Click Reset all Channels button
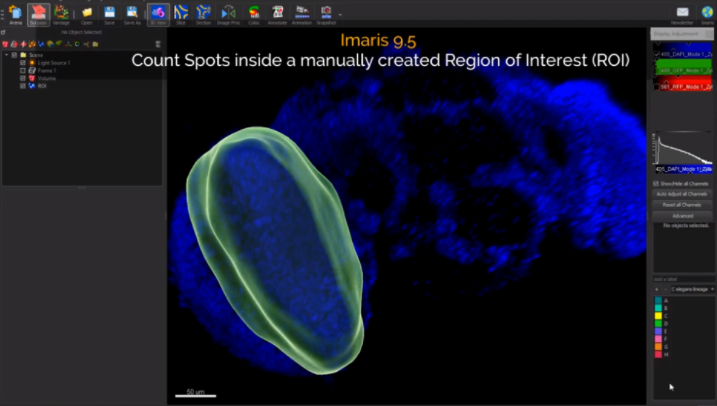717x406 pixels. point(682,205)
